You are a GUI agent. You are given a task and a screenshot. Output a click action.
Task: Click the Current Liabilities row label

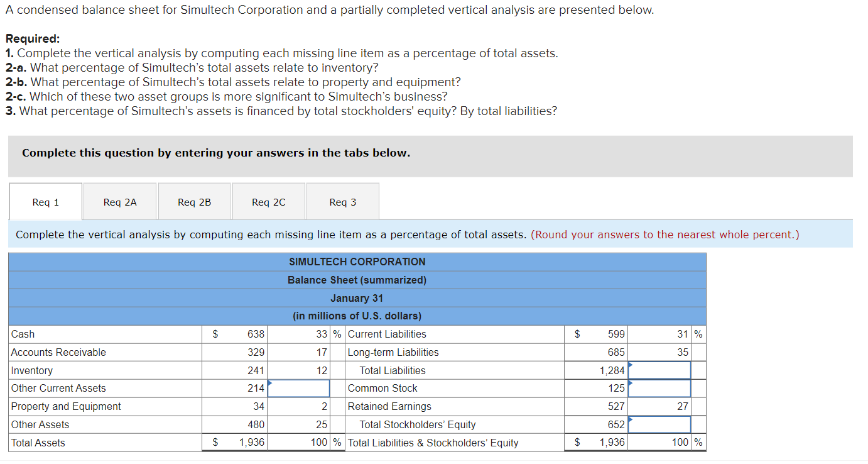click(387, 334)
